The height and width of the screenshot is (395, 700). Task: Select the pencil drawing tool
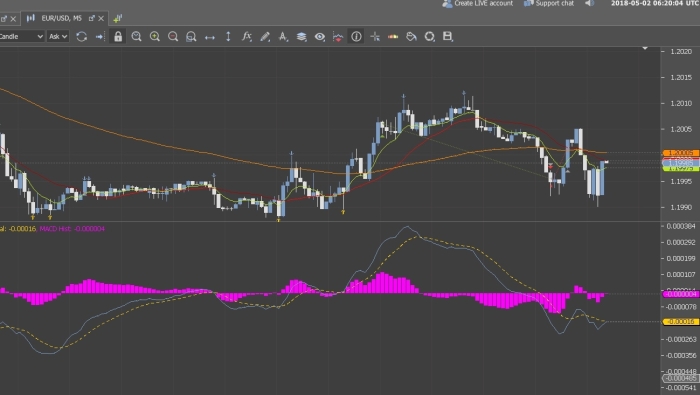(265, 37)
